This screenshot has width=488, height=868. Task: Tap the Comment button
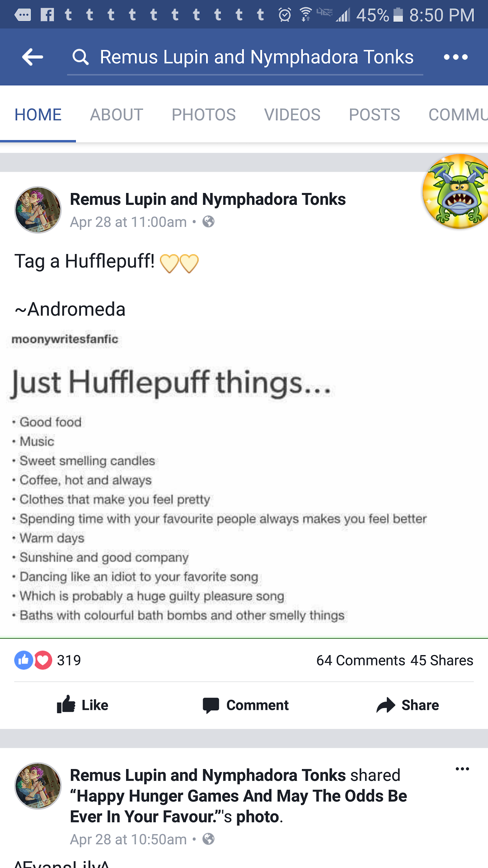click(245, 705)
